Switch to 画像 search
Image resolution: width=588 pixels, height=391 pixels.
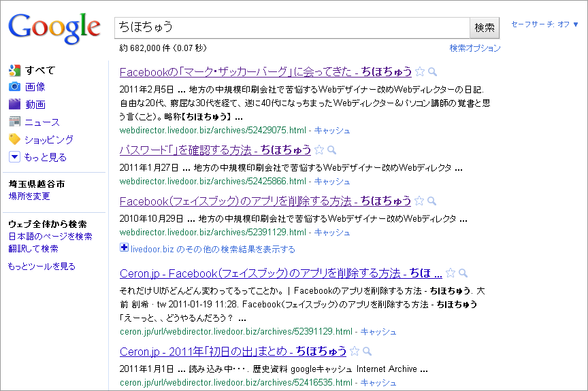35,87
